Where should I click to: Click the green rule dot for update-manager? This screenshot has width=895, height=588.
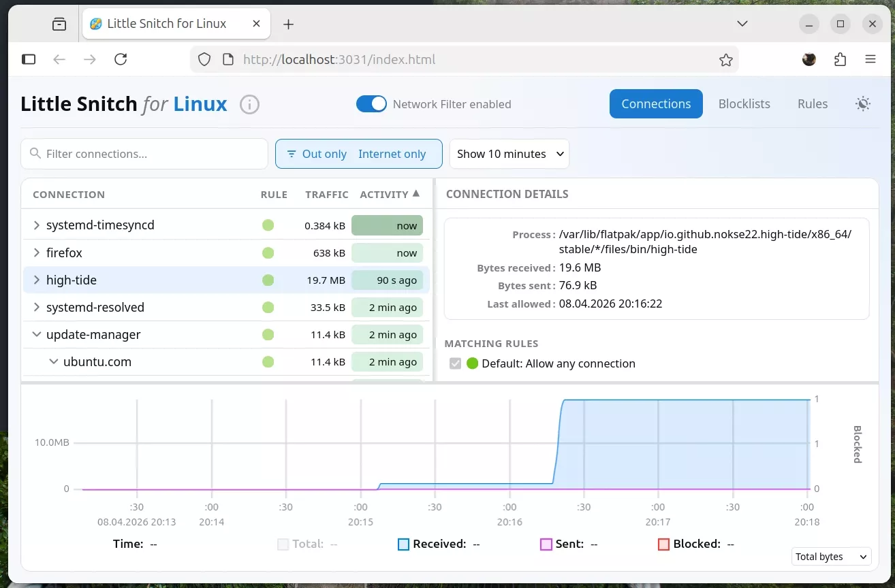point(268,334)
